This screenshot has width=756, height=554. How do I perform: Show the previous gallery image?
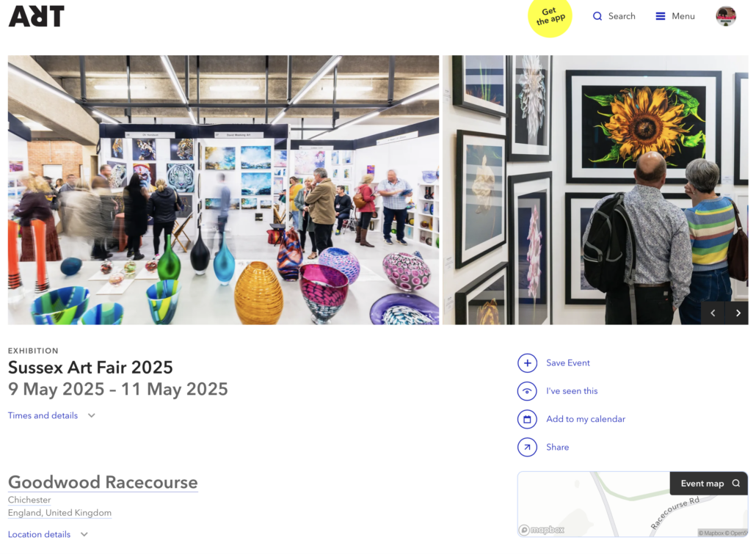[x=713, y=313]
